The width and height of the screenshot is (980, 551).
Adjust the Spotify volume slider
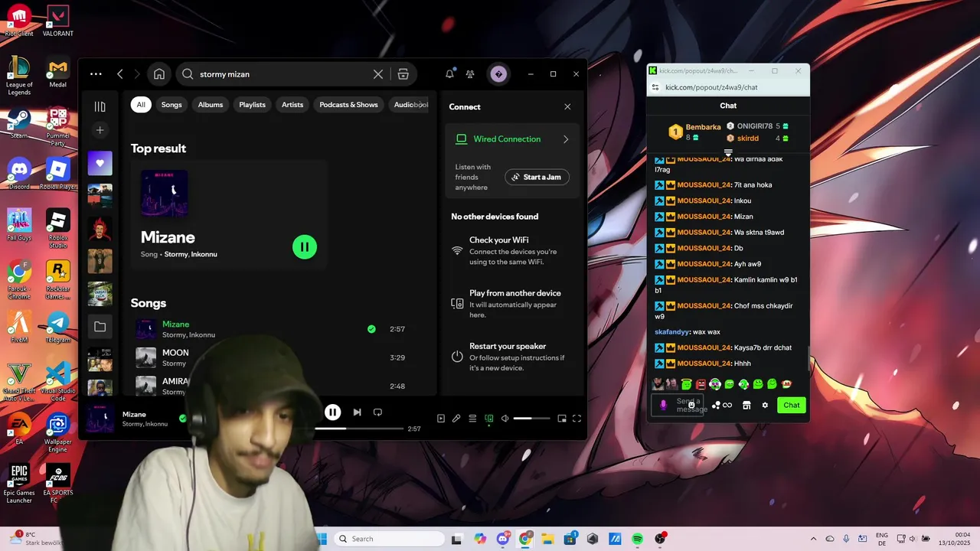click(531, 419)
